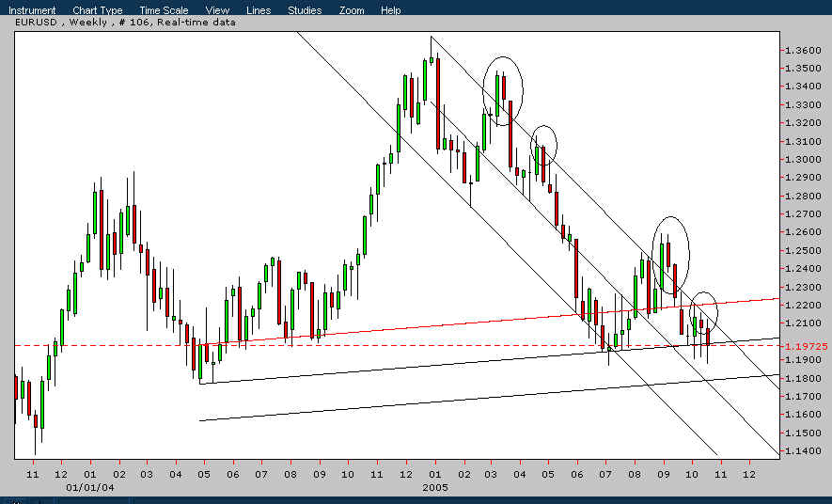Open the Zoom menu

pos(352,10)
